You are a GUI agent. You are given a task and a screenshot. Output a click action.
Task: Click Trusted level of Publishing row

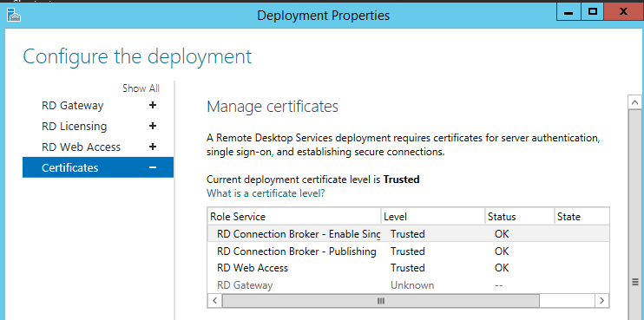(x=407, y=251)
